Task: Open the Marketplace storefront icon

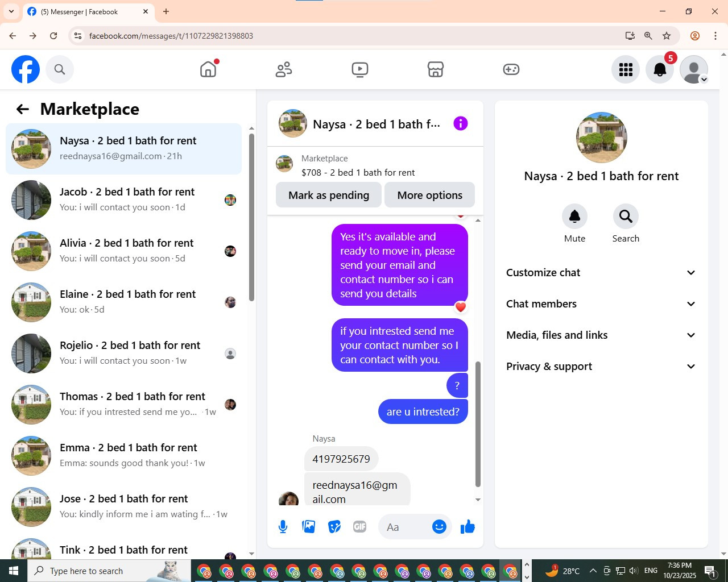Action: click(436, 69)
